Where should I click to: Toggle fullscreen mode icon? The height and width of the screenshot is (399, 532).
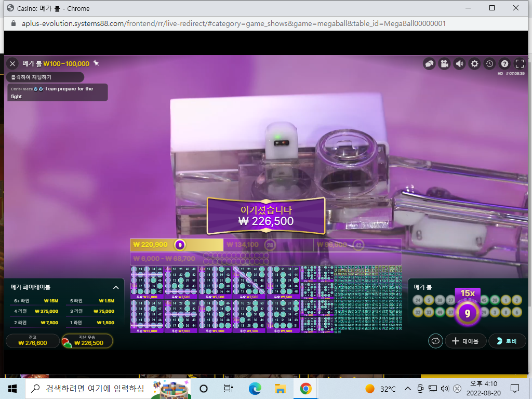coord(520,64)
